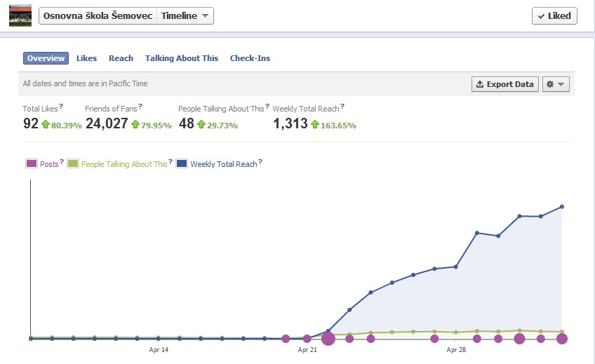Click the green arrow beside 80.39%
The width and height of the screenshot is (595, 364).
tap(46, 124)
